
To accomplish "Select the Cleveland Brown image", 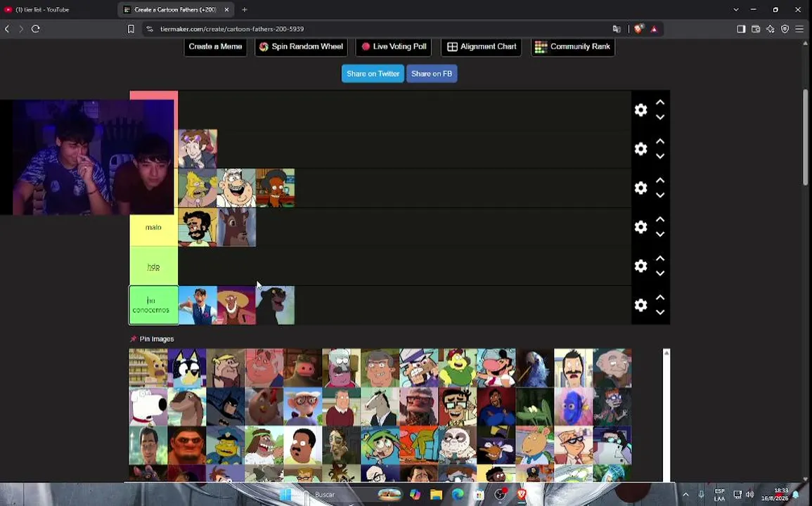I will pyautogui.click(x=302, y=446).
